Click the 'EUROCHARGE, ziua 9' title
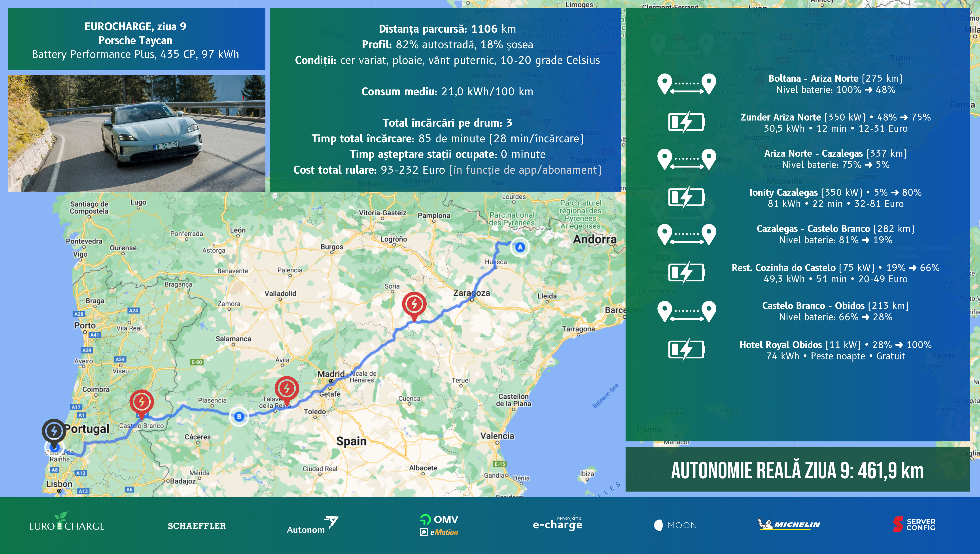Viewport: 980px width, 554px height. pyautogui.click(x=136, y=26)
